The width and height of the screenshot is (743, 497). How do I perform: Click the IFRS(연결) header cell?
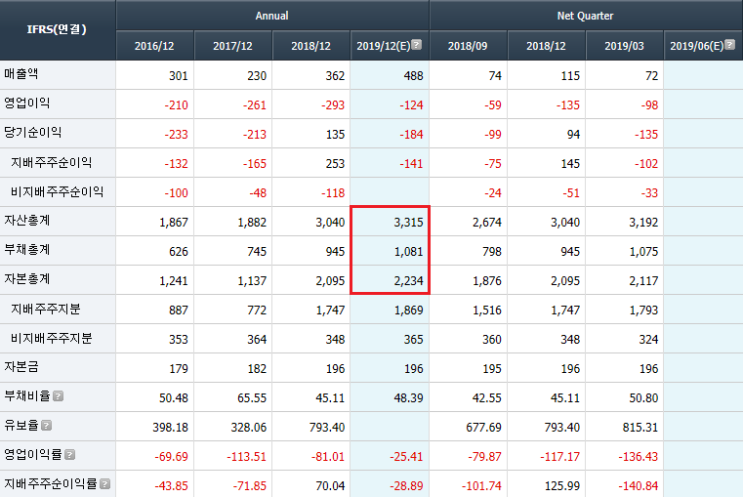coord(57,29)
